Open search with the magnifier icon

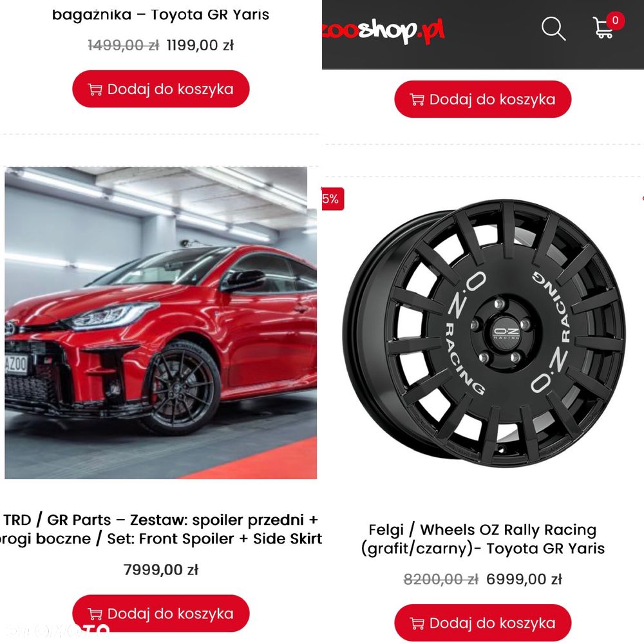[x=553, y=28]
